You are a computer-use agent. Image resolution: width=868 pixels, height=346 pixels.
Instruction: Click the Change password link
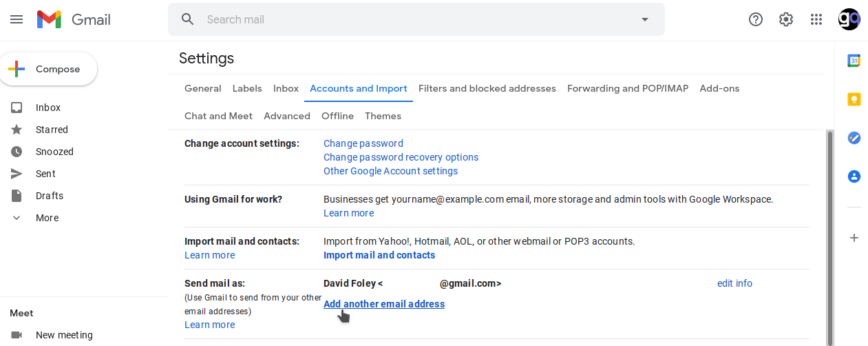363,143
